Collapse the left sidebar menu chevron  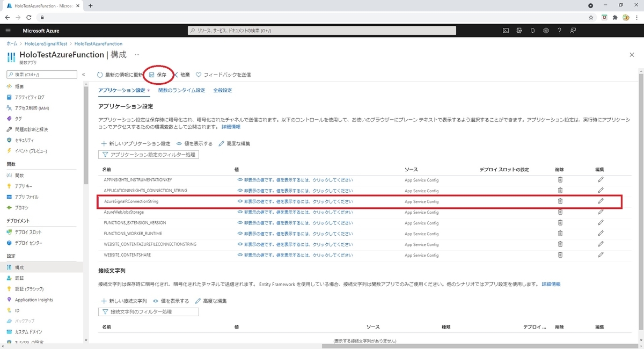tap(83, 75)
